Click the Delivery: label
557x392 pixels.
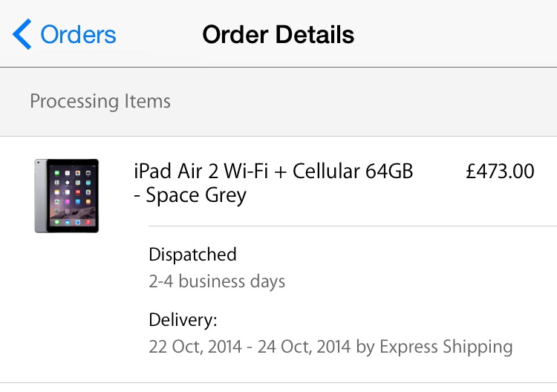click(183, 320)
